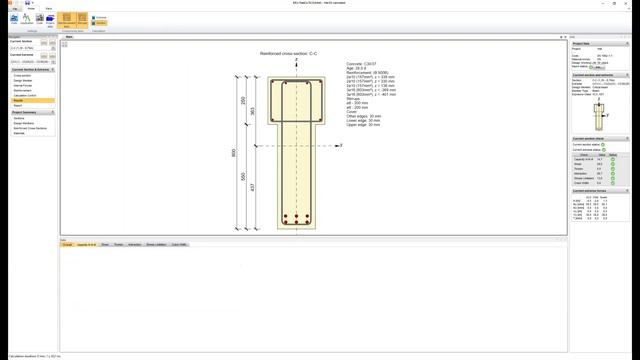This screenshot has height=360, width=640.
Task: Open Calculation Control in navigator
Action: click(x=25, y=95)
